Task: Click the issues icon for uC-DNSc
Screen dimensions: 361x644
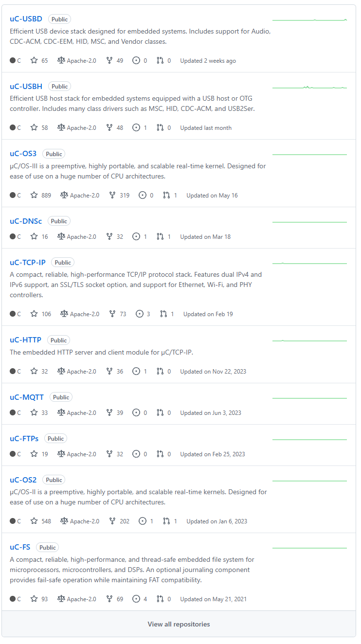Action: click(136, 237)
